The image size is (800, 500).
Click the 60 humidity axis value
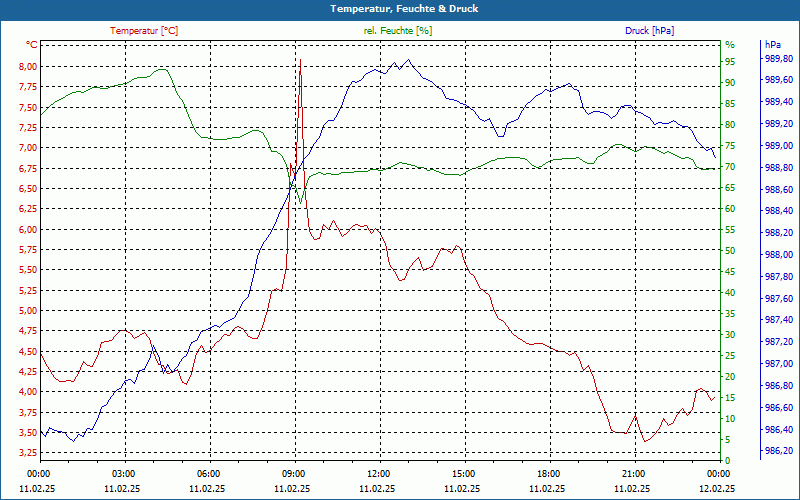click(730, 209)
